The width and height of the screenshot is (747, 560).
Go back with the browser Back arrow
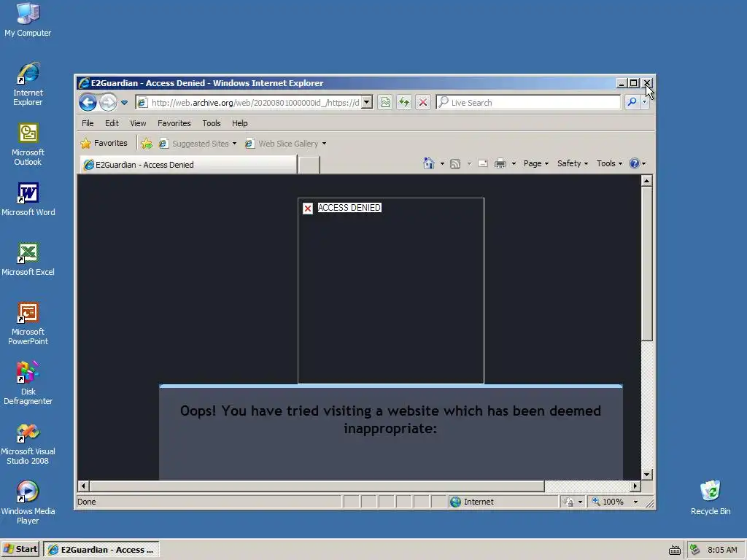[x=88, y=102]
